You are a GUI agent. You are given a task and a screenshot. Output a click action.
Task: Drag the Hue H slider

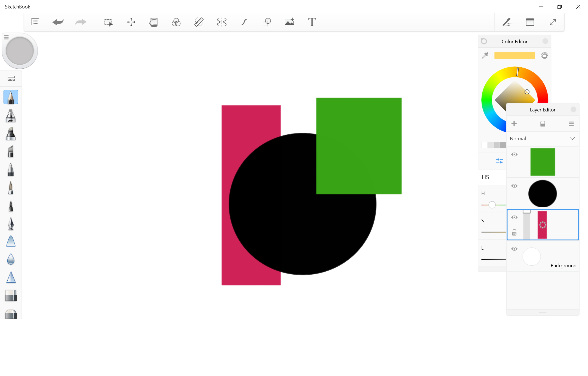tap(492, 205)
